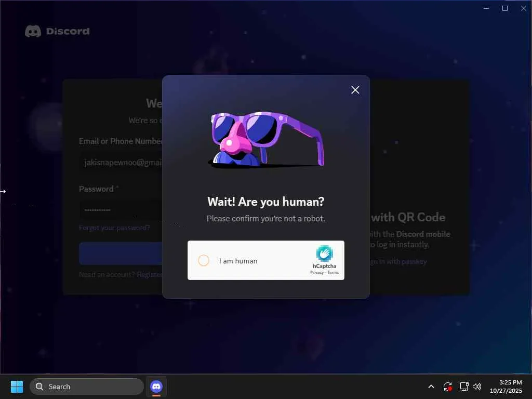The image size is (532, 399).
Task: Click the Password input field
Action: tap(121, 210)
